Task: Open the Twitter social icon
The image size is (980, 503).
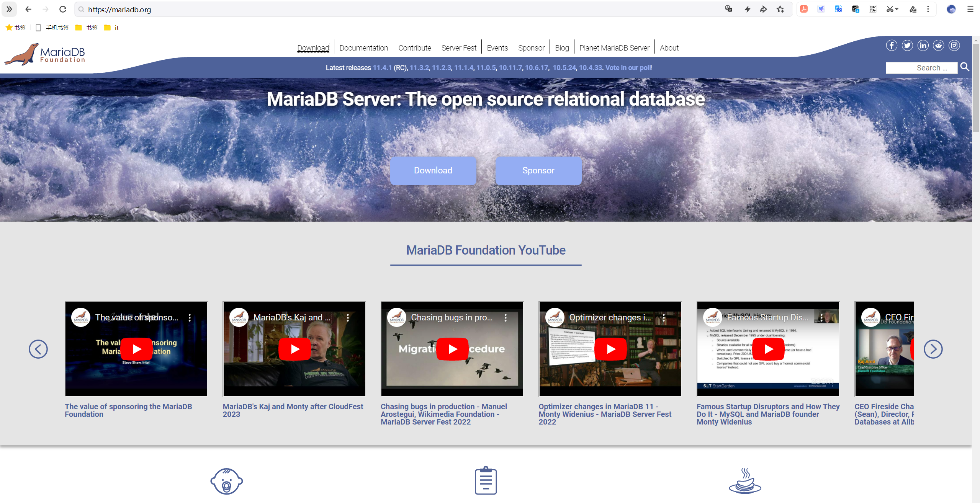Action: click(x=907, y=46)
